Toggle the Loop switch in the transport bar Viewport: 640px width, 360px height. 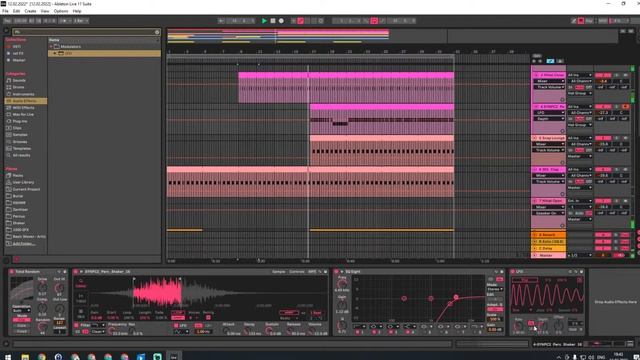[374, 21]
